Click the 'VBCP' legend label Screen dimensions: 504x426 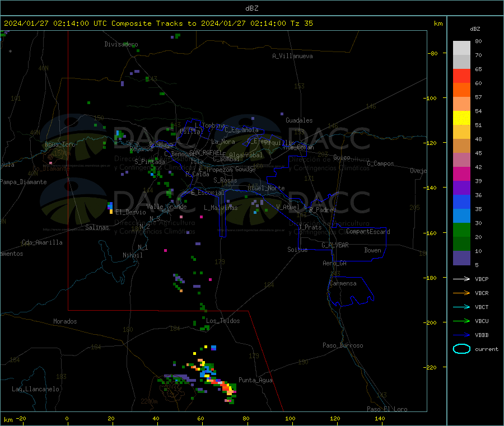[482, 279]
